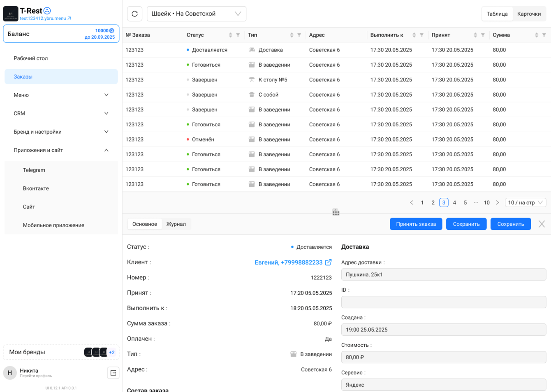The image size is (551, 392).
Task: Click the delivery truck icon in Доставка row
Action: point(252,50)
